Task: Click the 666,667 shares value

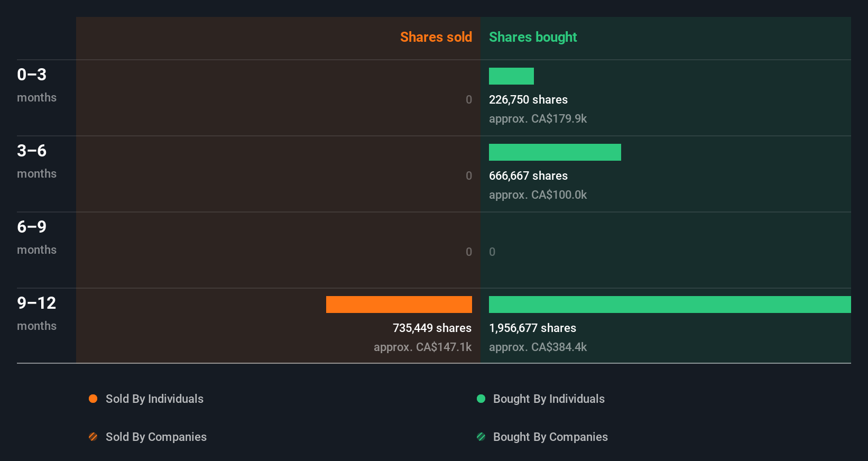Action: pyautogui.click(x=528, y=176)
